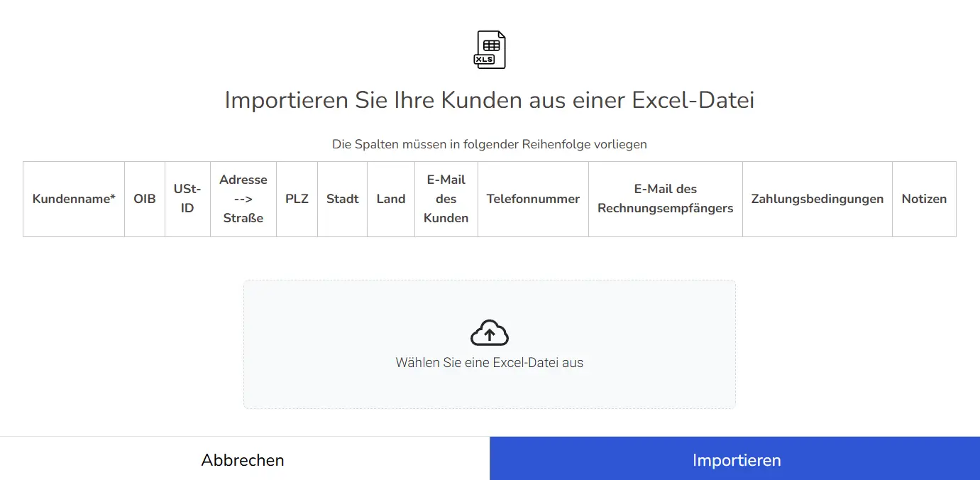Click the Land column header
Image resolution: width=980 pixels, height=480 pixels.
pos(391,199)
